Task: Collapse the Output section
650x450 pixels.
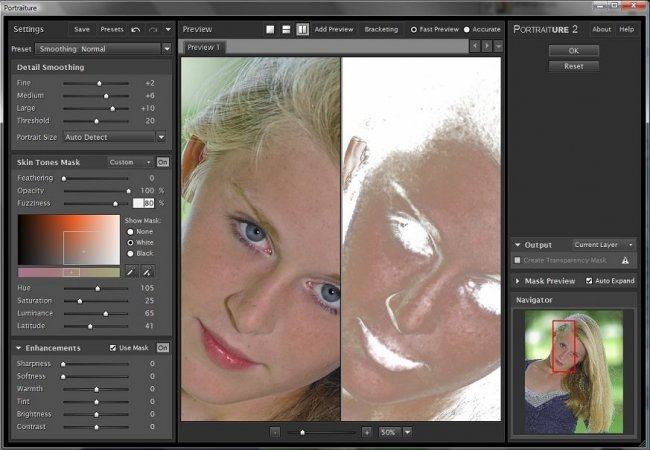Action: point(518,245)
